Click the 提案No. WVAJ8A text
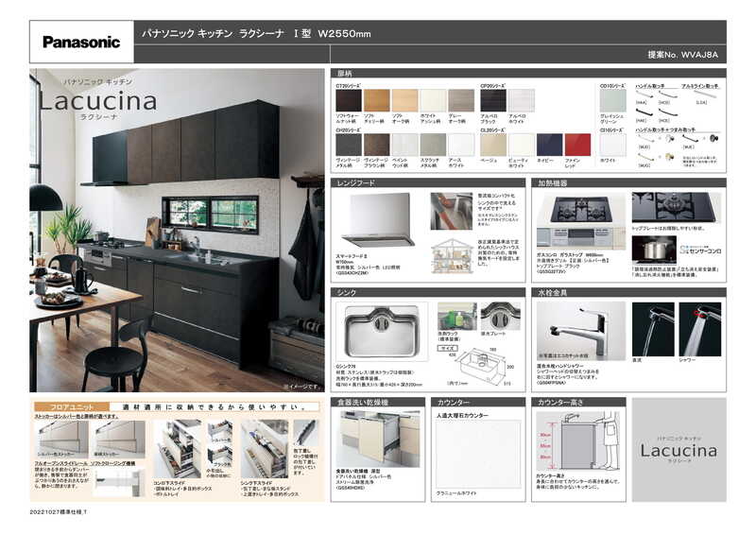Screen dimensions: 756x535 point(682,56)
